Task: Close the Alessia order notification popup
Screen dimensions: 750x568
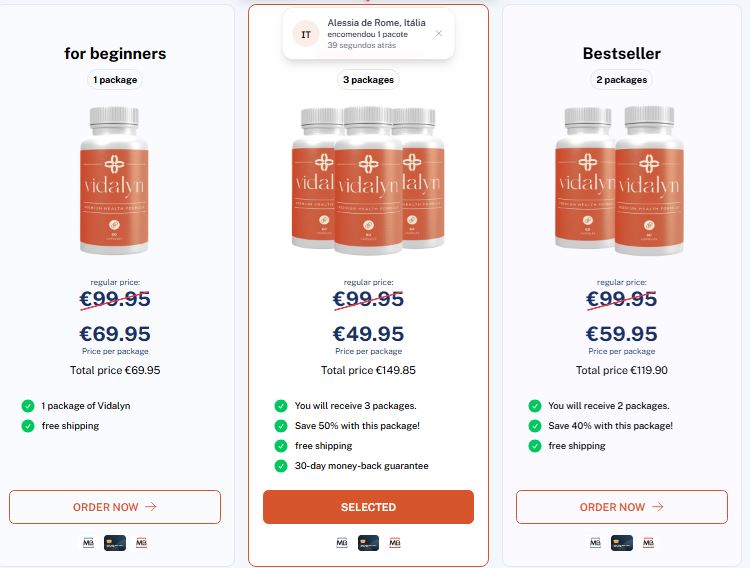Action: (x=438, y=33)
